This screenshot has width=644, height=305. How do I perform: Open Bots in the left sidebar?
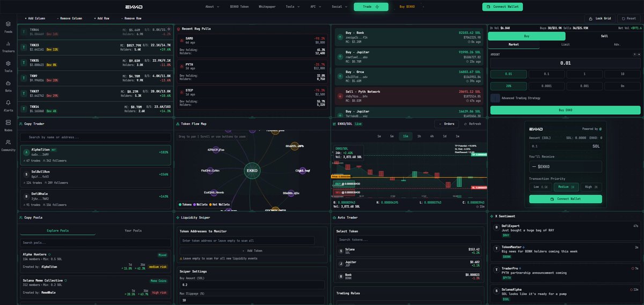(8, 86)
